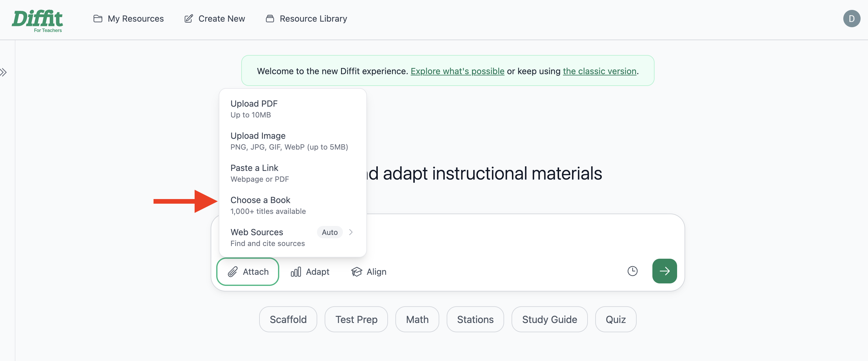
Task: Open history via the clock icon
Action: [x=633, y=271]
